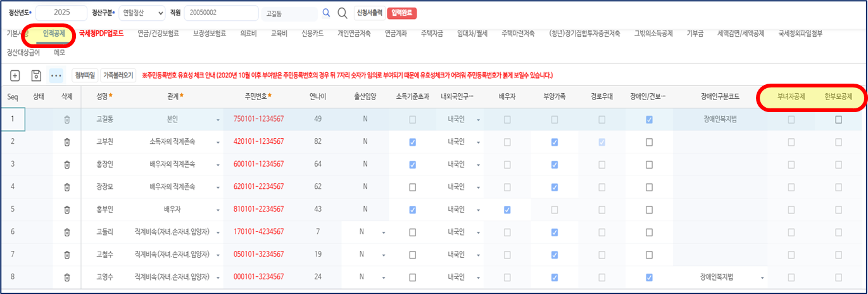Go to the 기부금 tab
868x294 pixels.
[x=695, y=33]
